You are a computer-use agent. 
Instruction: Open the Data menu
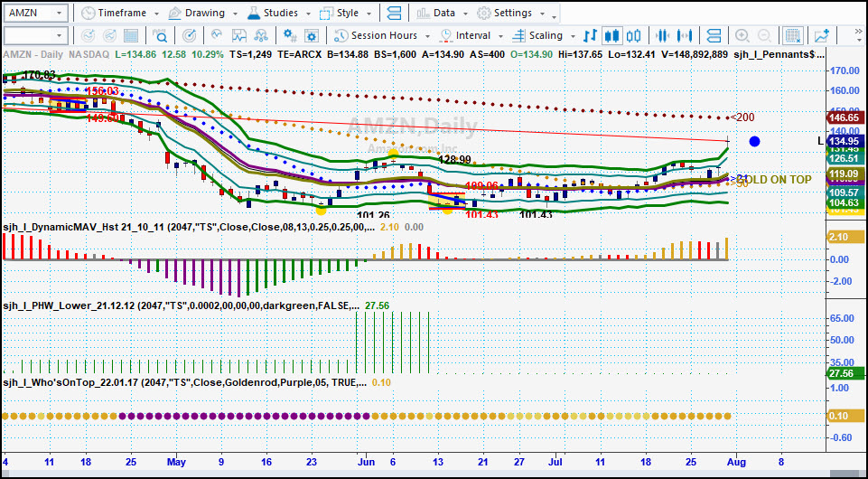[x=443, y=13]
